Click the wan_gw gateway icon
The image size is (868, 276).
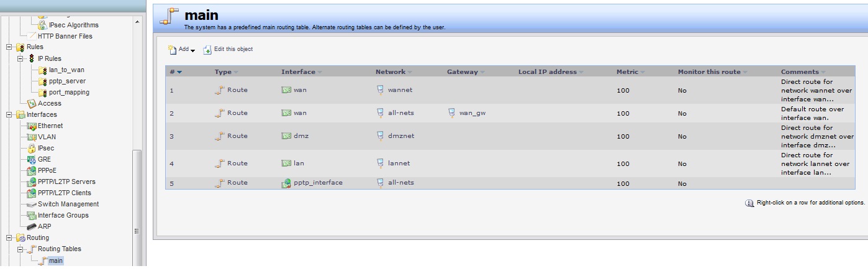click(x=452, y=113)
